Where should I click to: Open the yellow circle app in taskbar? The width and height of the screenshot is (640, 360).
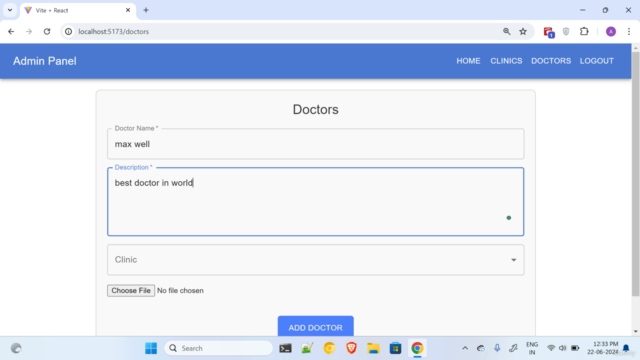[x=329, y=348]
